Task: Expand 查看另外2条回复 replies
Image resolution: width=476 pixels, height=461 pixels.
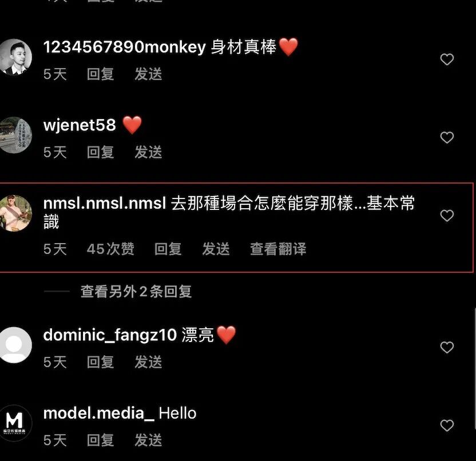Action: pyautogui.click(x=136, y=291)
